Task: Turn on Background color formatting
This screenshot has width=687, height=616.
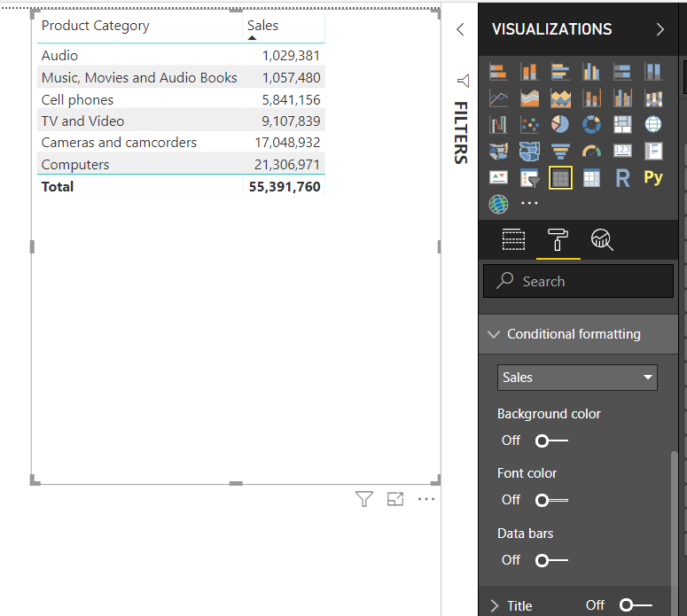Action: pyautogui.click(x=551, y=441)
